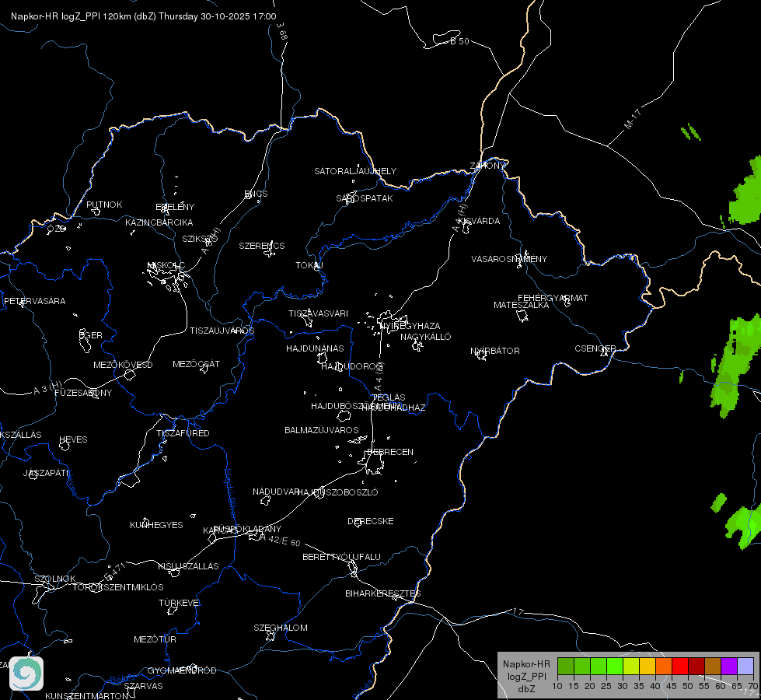Pick the yellow 35-40 dBZ legend swatch
Viewport: 761px width, 700px height.
pos(648,666)
